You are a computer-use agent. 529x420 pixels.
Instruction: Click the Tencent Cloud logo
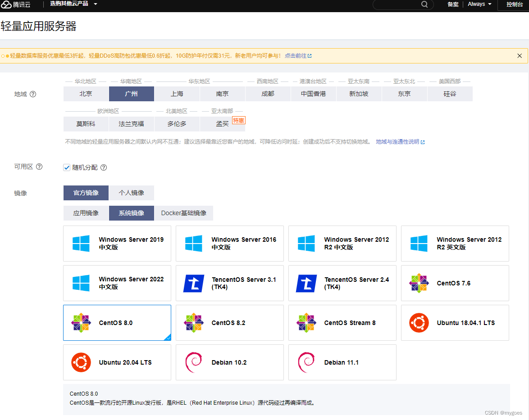(16, 5)
